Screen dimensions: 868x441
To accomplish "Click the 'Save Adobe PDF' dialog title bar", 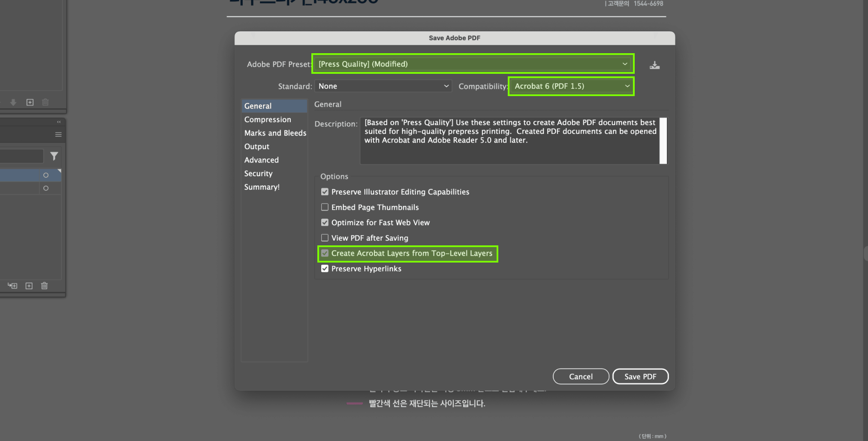I will tap(455, 38).
